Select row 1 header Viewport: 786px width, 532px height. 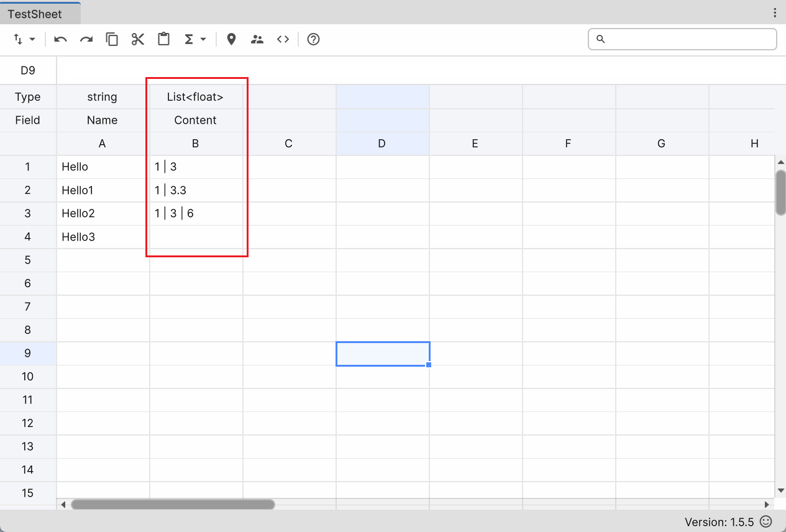click(28, 167)
